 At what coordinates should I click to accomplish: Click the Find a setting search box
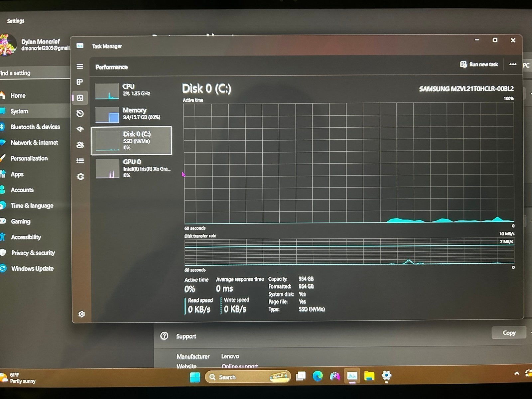pos(35,73)
